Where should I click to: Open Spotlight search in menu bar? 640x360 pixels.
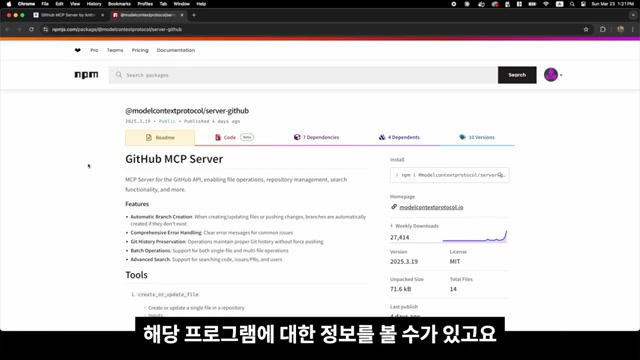pyautogui.click(x=572, y=4)
